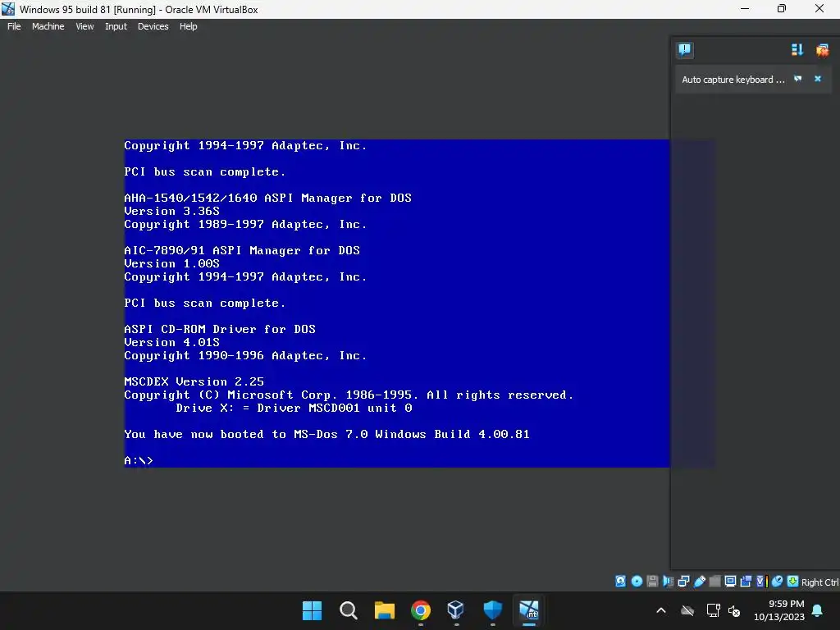
Task: Open Windows notifications bell icon
Action: click(x=818, y=610)
